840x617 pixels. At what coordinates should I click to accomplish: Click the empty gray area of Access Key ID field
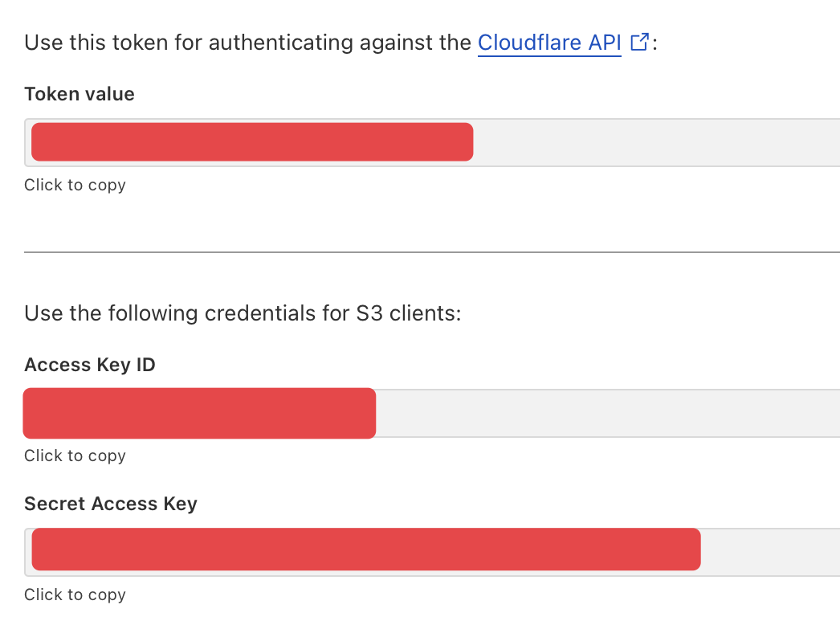606,413
